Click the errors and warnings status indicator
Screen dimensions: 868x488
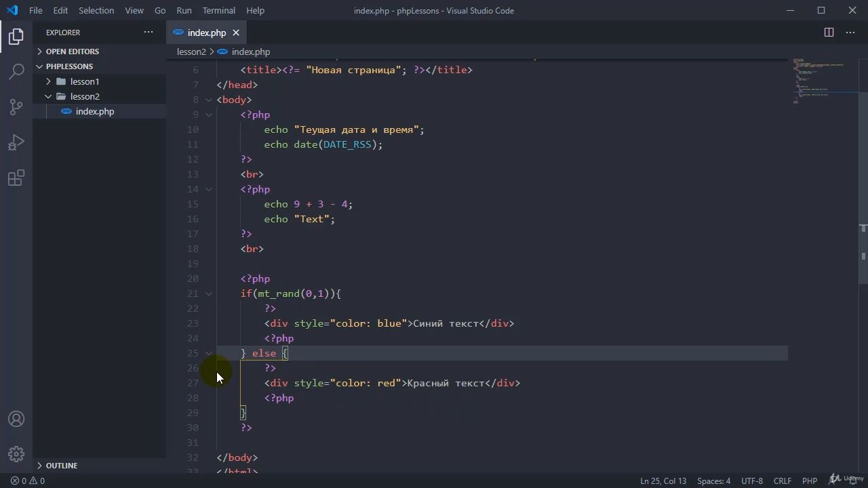28,481
